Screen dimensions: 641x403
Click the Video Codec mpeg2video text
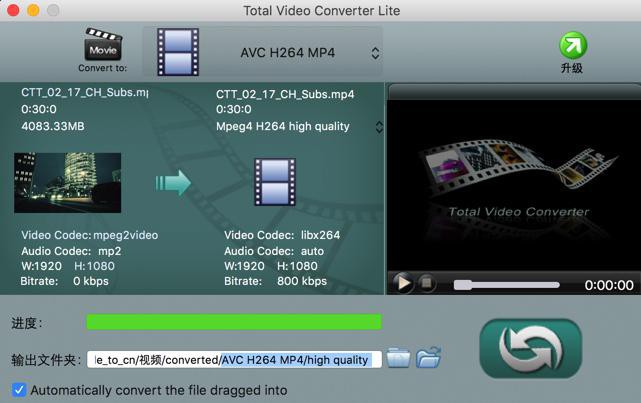click(x=90, y=235)
